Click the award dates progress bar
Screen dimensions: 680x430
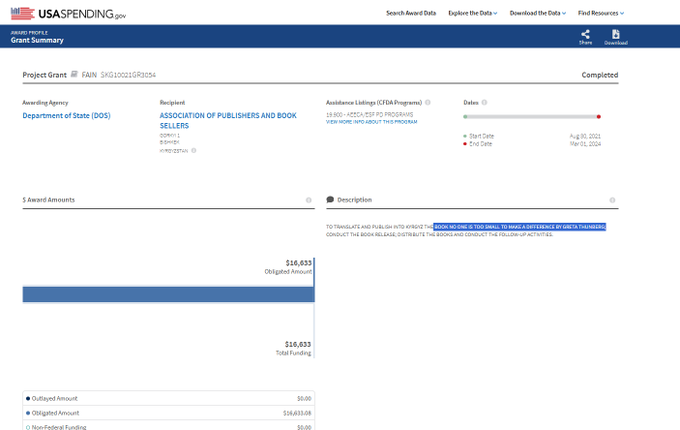click(531, 117)
